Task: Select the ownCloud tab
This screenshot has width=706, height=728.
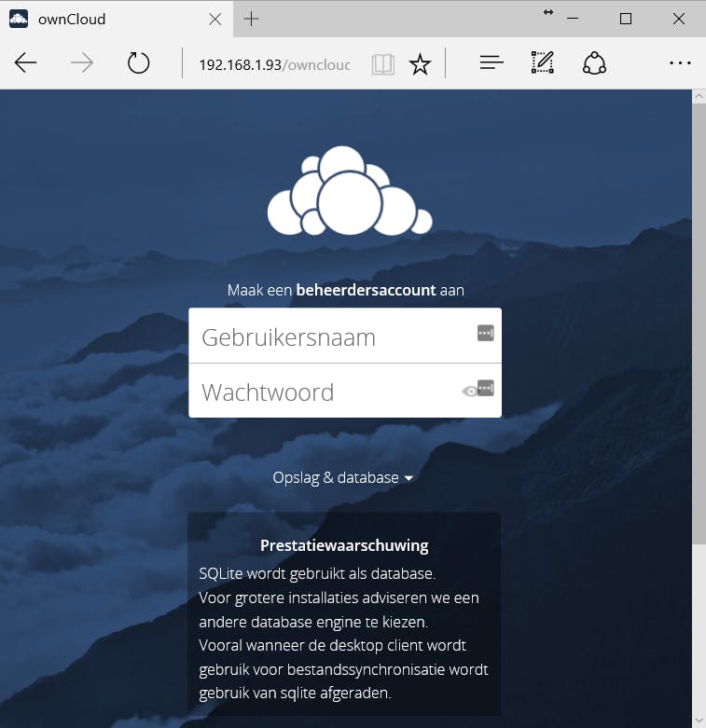Action: [x=117, y=19]
